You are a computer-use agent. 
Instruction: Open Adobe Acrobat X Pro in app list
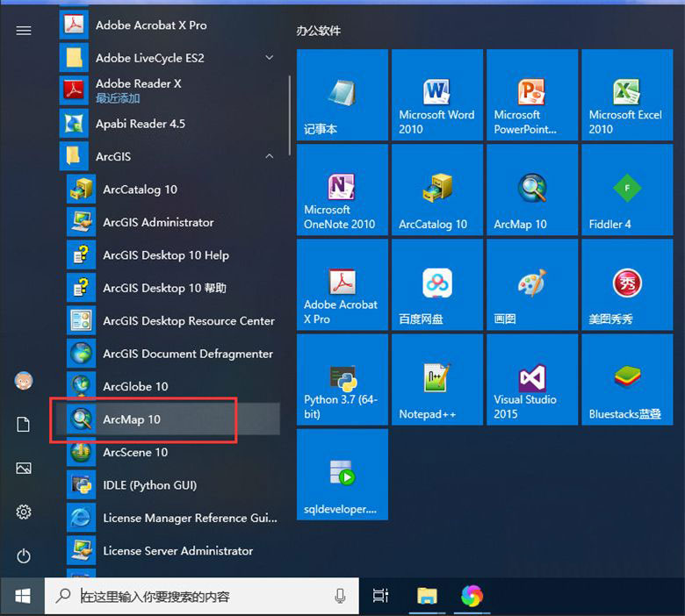[x=170, y=25]
